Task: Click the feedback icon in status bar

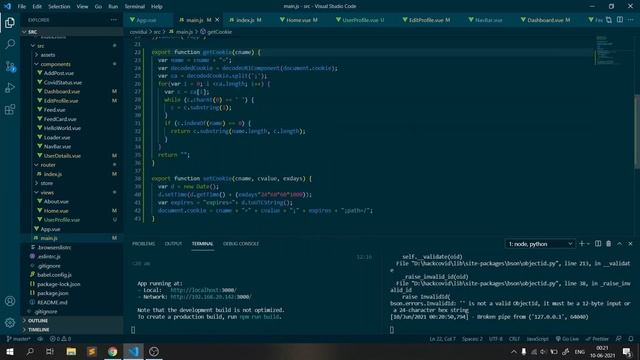Action: 619,339
